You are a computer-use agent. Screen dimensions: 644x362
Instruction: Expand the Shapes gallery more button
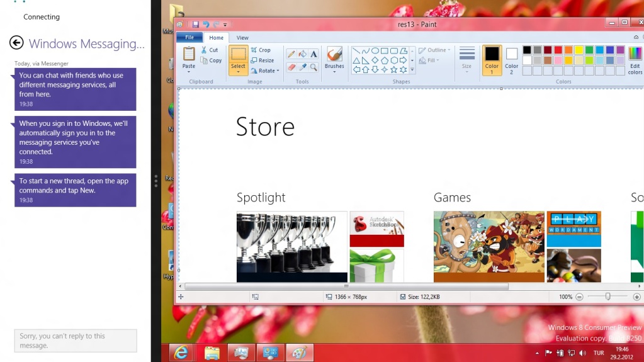(x=412, y=70)
